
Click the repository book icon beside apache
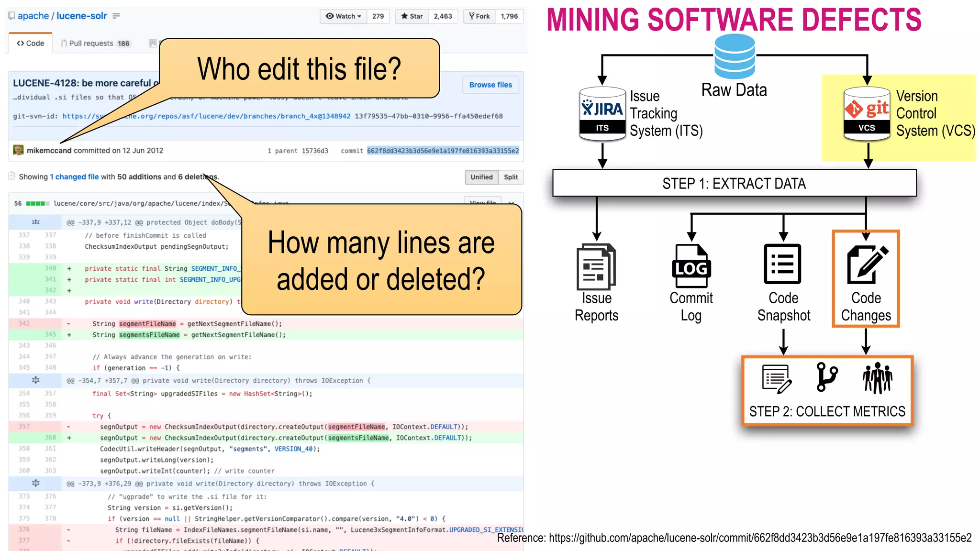(11, 16)
